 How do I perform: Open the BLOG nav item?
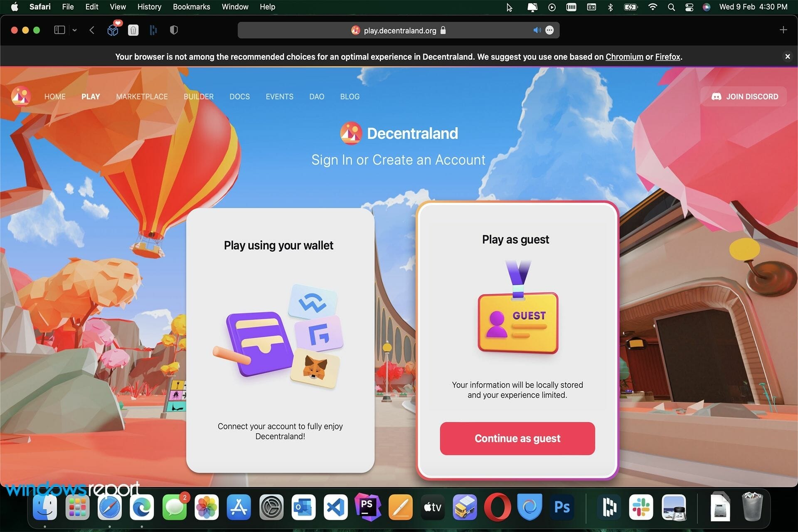click(x=350, y=96)
